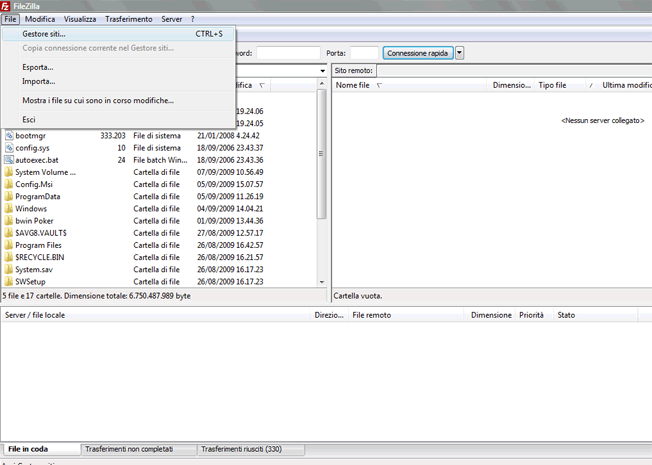Select $AVG8.VAULT$ folder icon
The height and width of the screenshot is (465, 652).
coord(9,233)
